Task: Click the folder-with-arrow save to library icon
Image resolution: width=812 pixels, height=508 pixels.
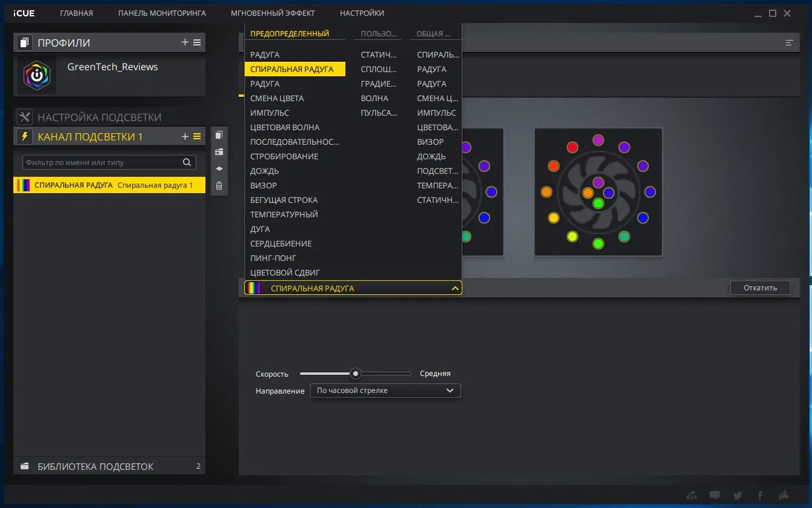Action: click(x=219, y=152)
